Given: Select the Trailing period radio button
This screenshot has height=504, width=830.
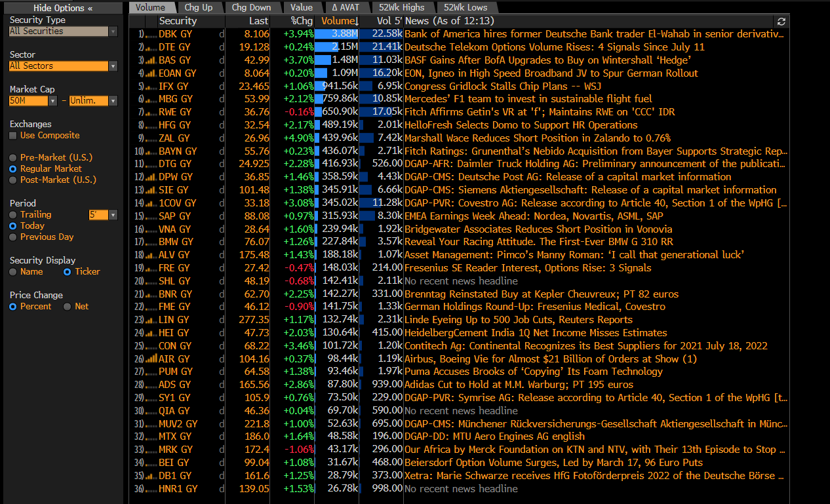Looking at the screenshot, I should pyautogui.click(x=13, y=215).
